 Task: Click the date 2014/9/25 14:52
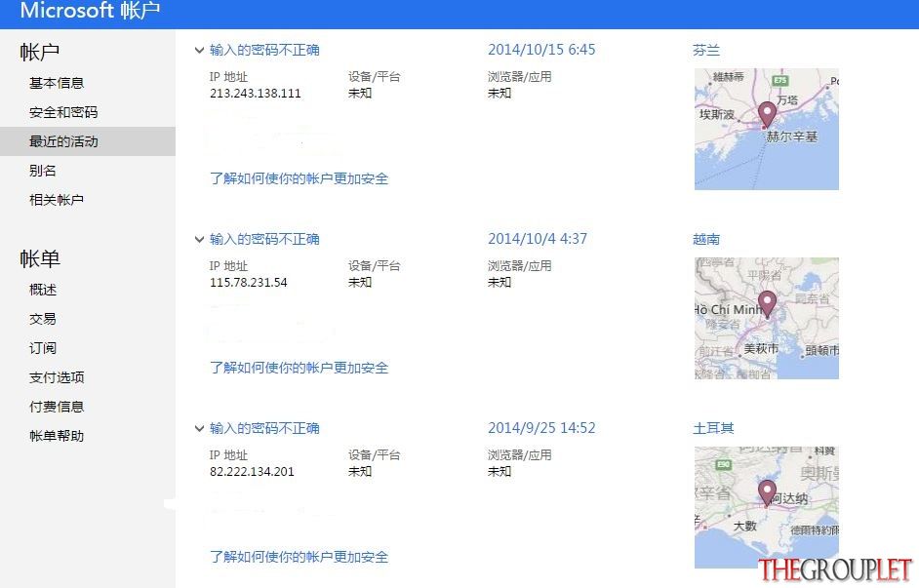541,428
